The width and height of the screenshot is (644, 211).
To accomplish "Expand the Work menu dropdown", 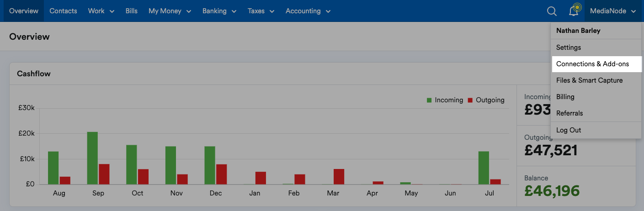I will pos(101,11).
